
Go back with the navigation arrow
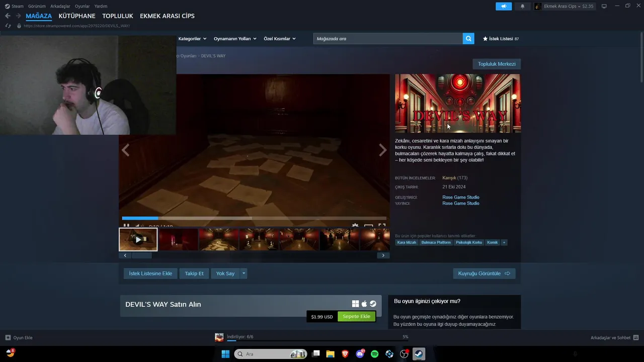(x=8, y=16)
